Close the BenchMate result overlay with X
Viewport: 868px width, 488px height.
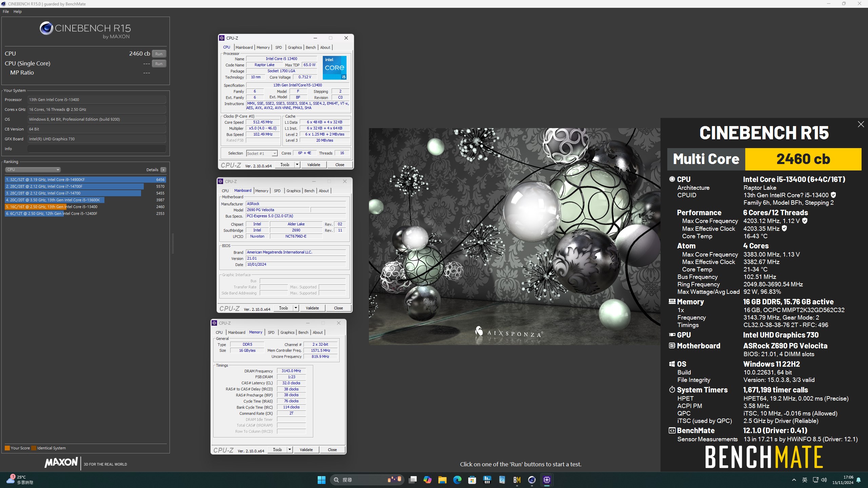[861, 124]
